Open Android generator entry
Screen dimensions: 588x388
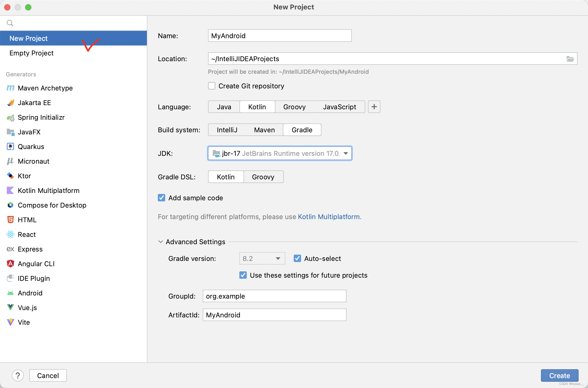(x=73, y=293)
